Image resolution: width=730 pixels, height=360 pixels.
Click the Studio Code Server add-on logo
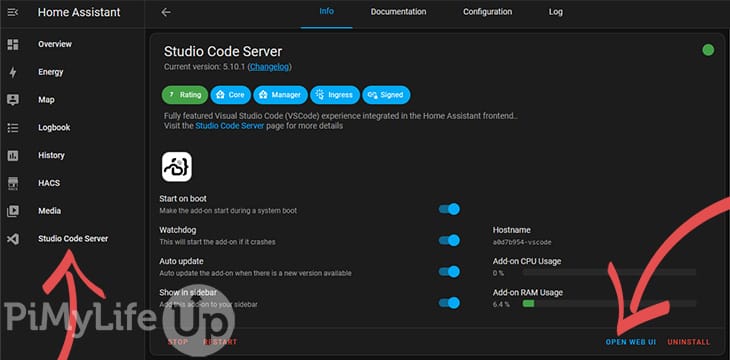[176, 167]
